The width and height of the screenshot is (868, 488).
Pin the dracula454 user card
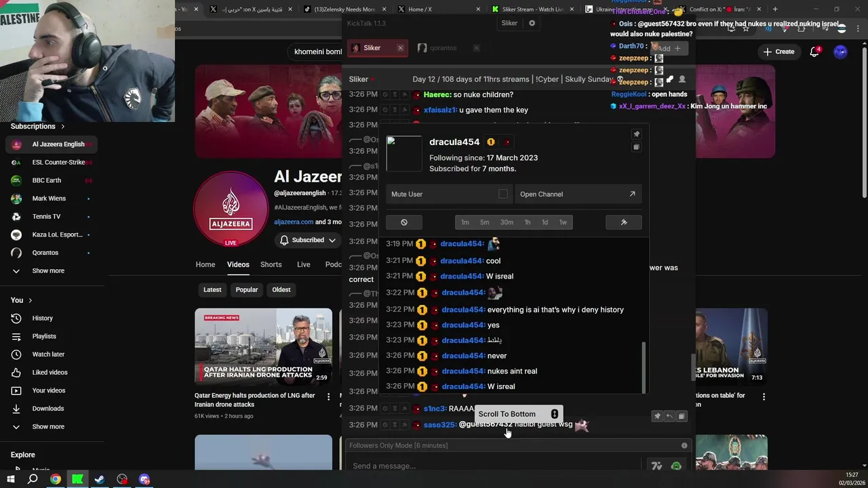(x=636, y=134)
